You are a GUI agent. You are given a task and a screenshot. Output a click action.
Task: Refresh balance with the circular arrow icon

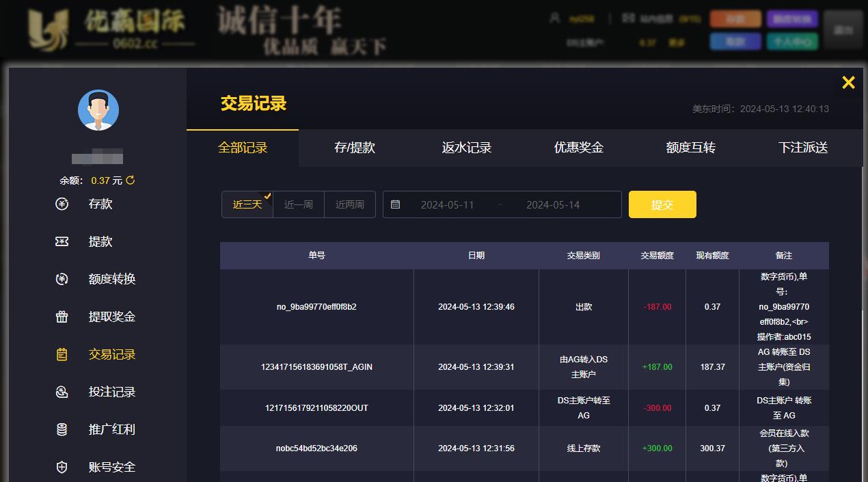coord(131,180)
